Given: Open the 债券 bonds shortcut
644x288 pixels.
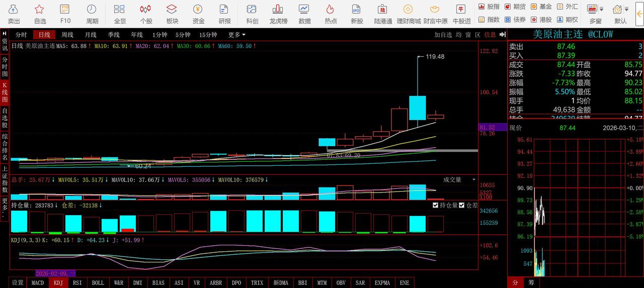Looking at the screenshot, I should tap(515, 20).
